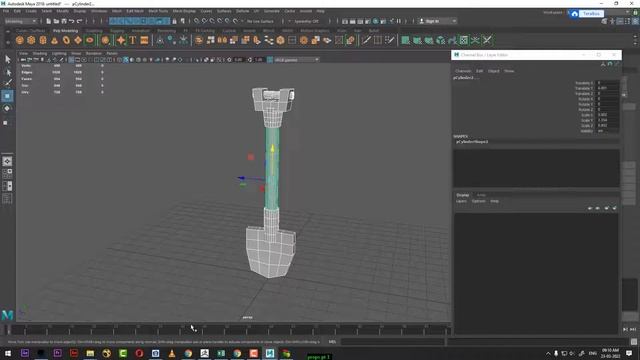
Task: Open the viewport Shading panel menu
Action: pos(40,53)
